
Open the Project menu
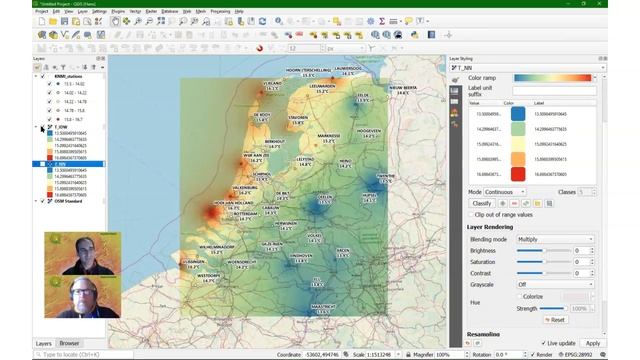[x=42, y=11]
